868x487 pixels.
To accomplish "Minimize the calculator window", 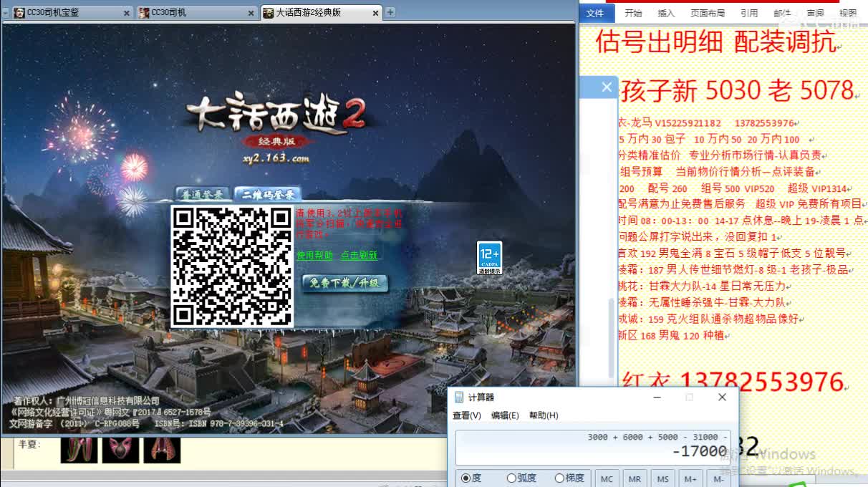I will 657,397.
